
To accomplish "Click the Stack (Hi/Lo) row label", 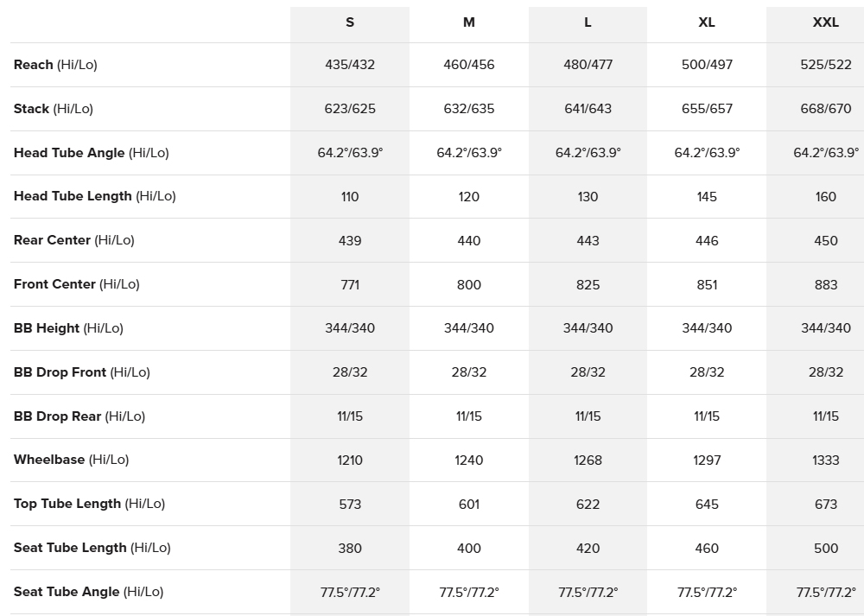I will (x=54, y=109).
